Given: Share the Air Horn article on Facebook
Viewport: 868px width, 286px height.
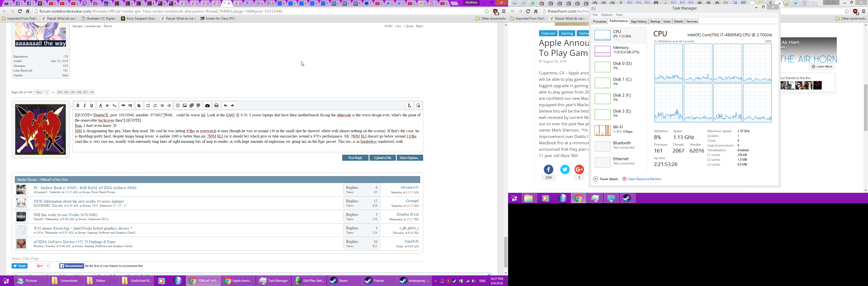Looking at the screenshot, I should pos(548,170).
